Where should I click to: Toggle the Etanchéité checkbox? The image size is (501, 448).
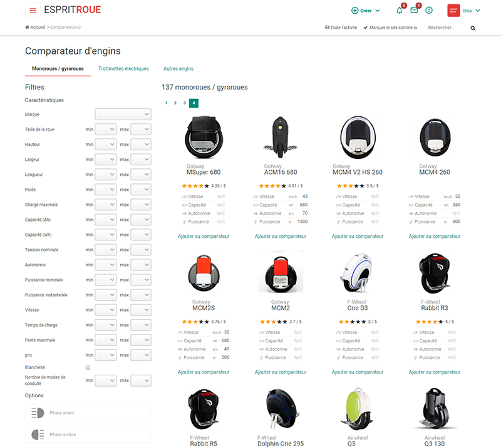88,367
